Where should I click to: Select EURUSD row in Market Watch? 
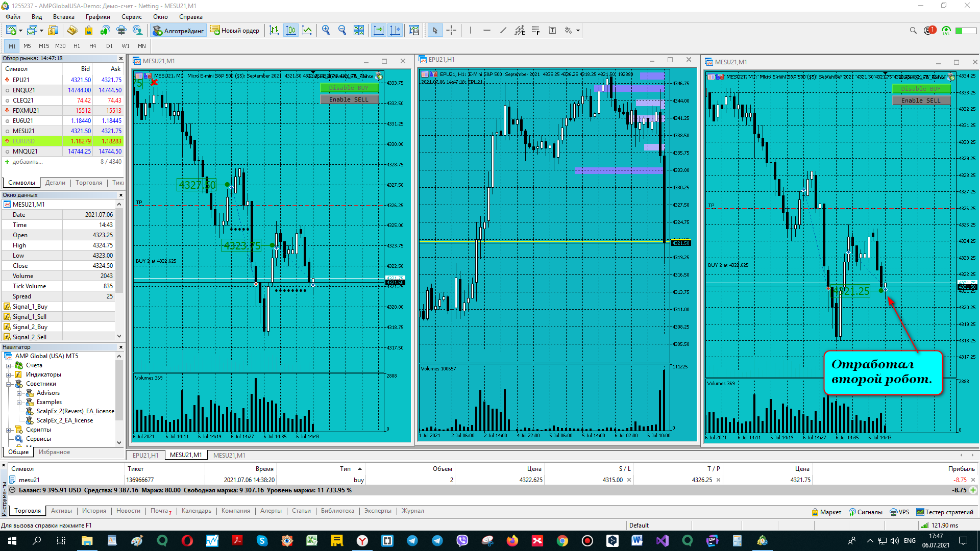click(x=62, y=141)
